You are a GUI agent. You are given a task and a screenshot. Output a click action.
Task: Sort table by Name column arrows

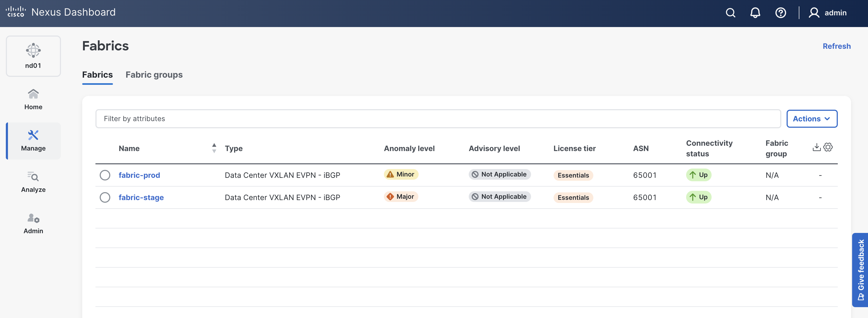tap(214, 148)
